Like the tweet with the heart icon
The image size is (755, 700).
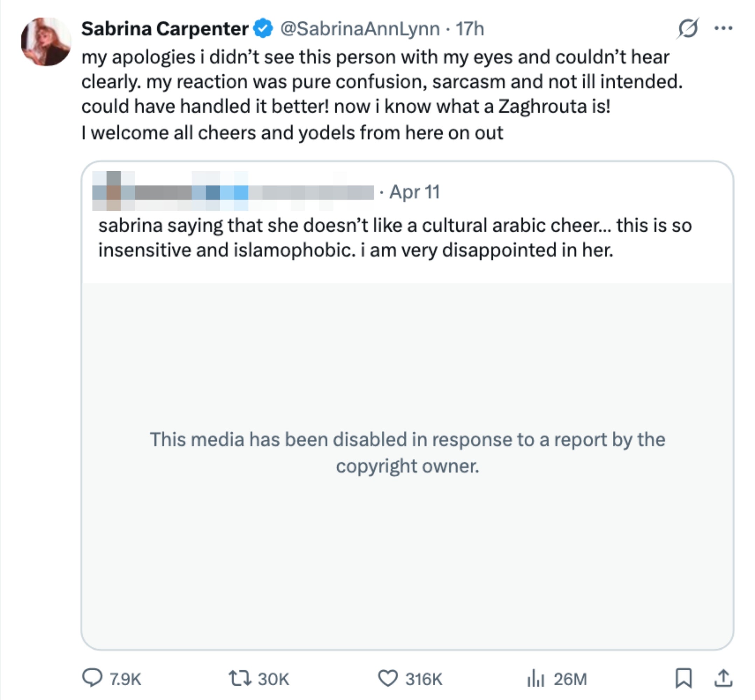388,678
